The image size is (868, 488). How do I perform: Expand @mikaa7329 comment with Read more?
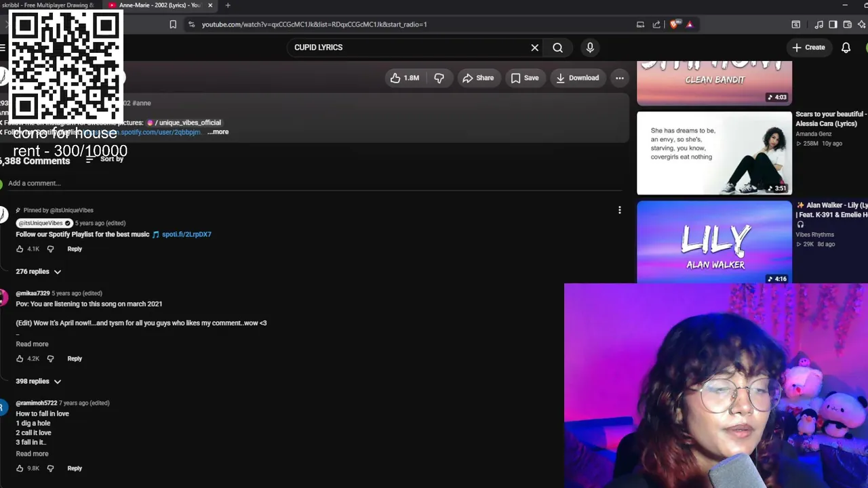[32, 344]
